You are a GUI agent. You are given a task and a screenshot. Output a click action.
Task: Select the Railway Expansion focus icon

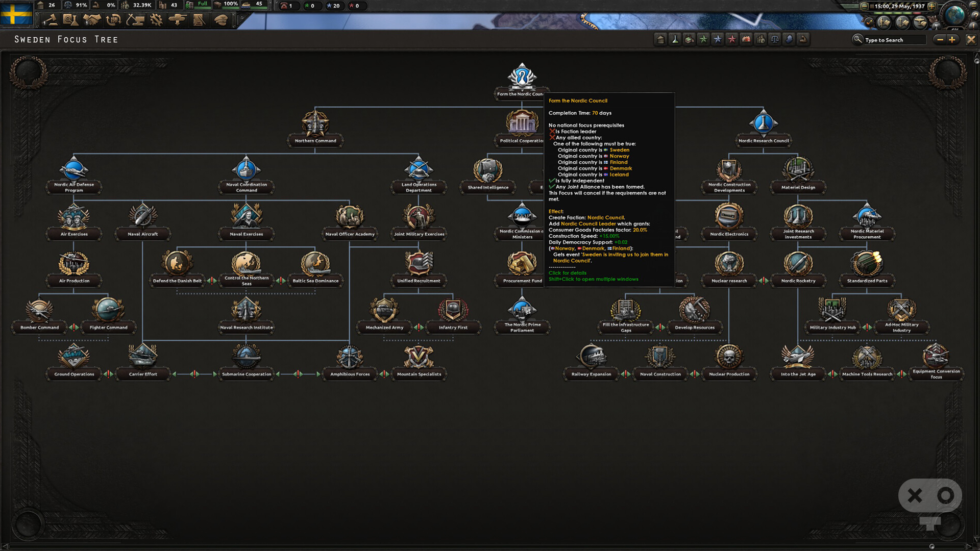point(591,356)
